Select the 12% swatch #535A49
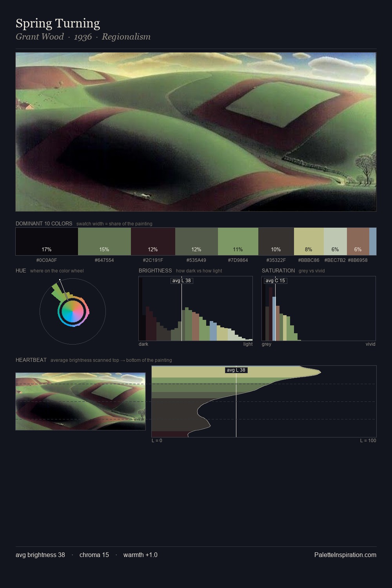The image size is (392, 588). tap(196, 241)
